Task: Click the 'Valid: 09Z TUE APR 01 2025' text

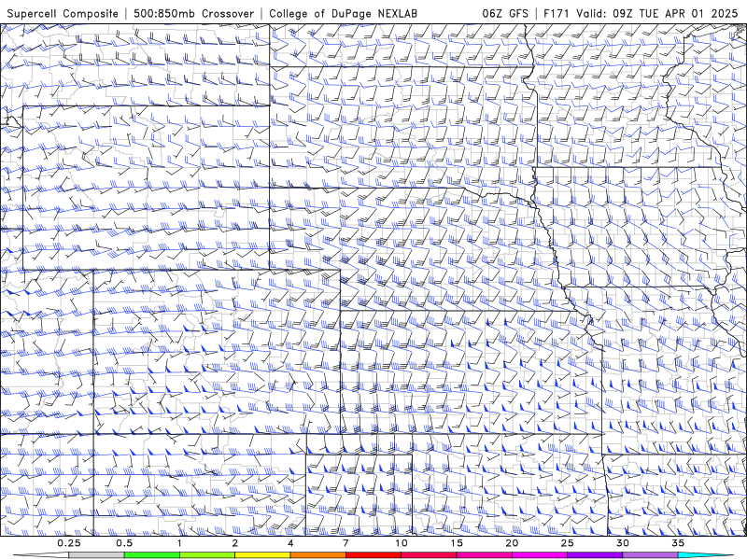Action: tap(656, 13)
